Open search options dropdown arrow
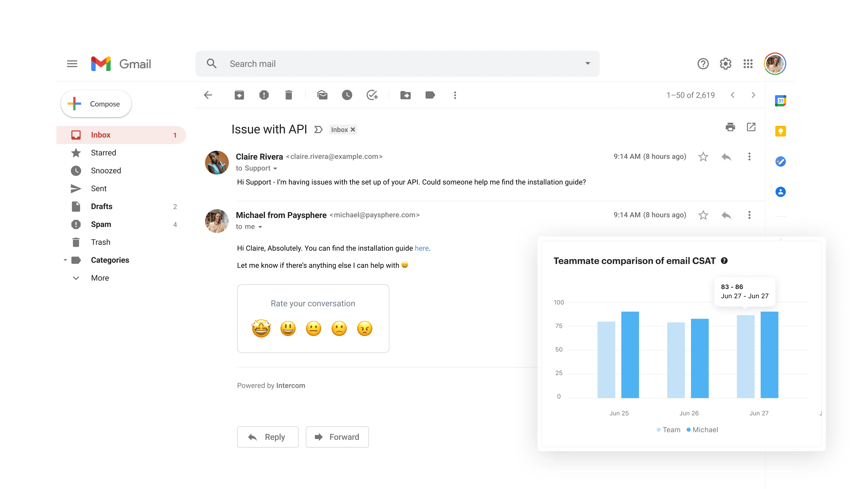The image size is (868, 489). pyautogui.click(x=588, y=63)
